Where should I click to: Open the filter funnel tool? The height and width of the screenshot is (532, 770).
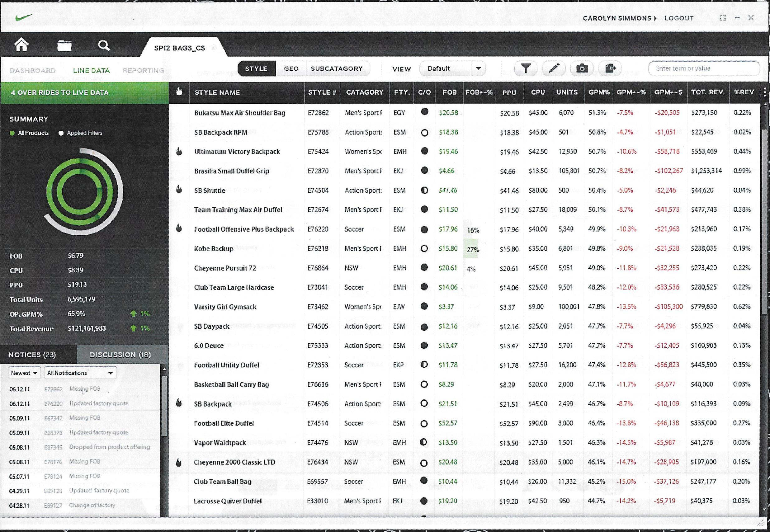(x=526, y=69)
